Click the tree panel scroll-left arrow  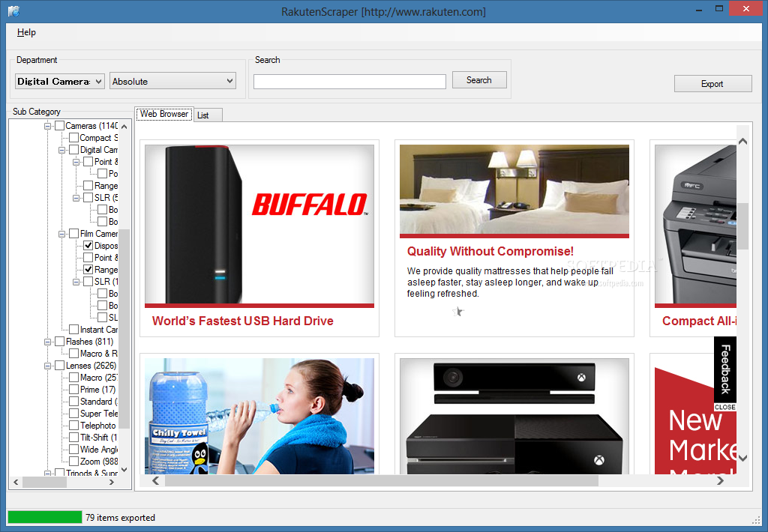16,482
